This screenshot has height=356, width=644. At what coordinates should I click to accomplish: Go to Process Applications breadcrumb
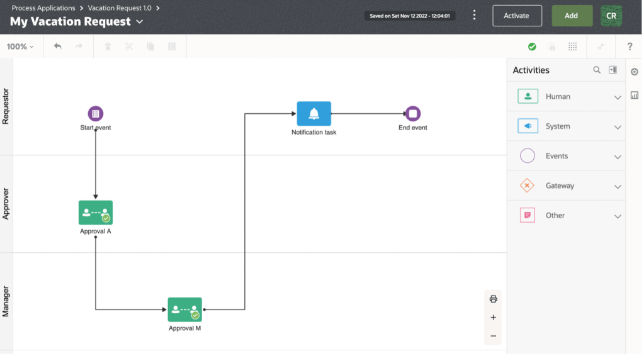(43, 8)
